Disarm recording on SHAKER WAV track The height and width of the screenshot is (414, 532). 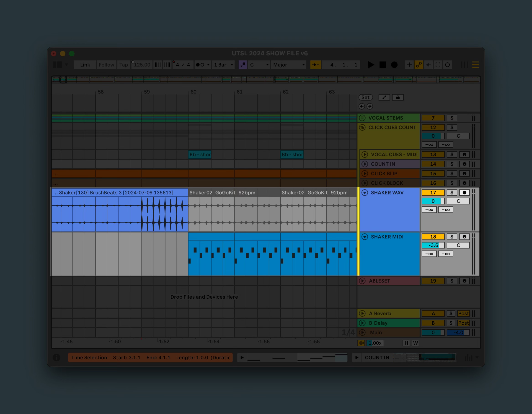(x=464, y=193)
